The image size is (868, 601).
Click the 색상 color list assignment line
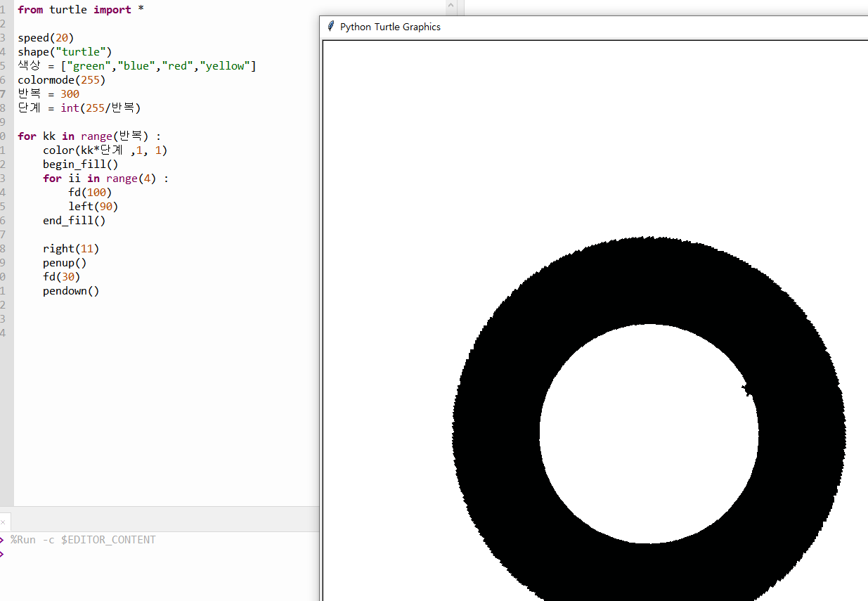[x=137, y=66]
